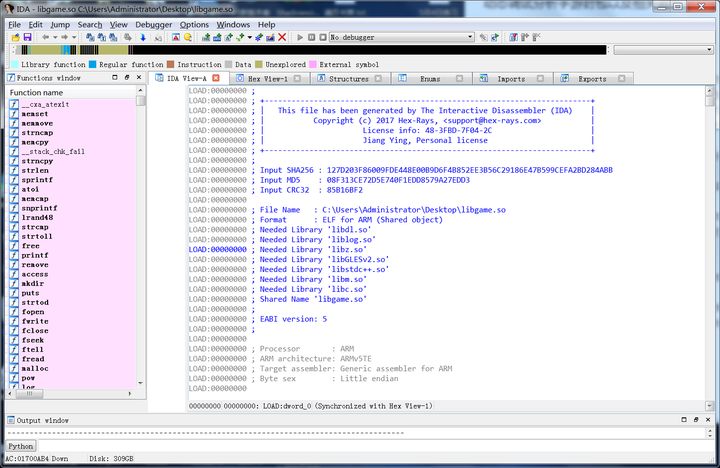Float the Functions window panel

[128, 78]
